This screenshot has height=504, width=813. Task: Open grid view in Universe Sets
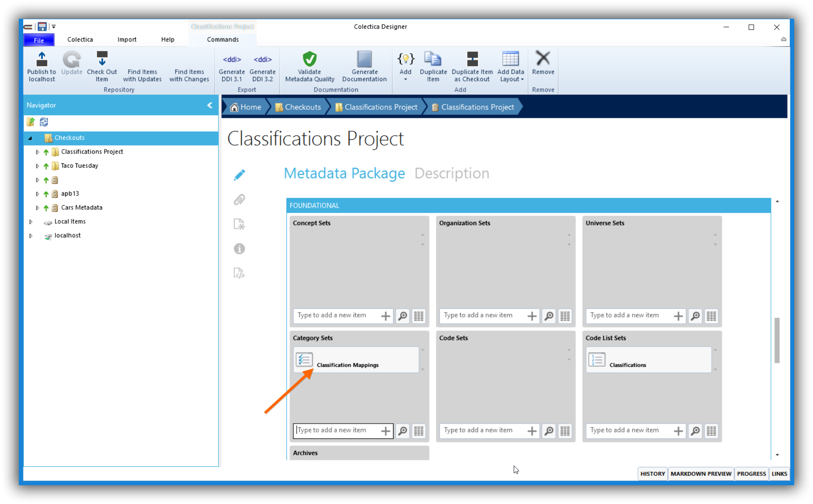pyautogui.click(x=712, y=316)
